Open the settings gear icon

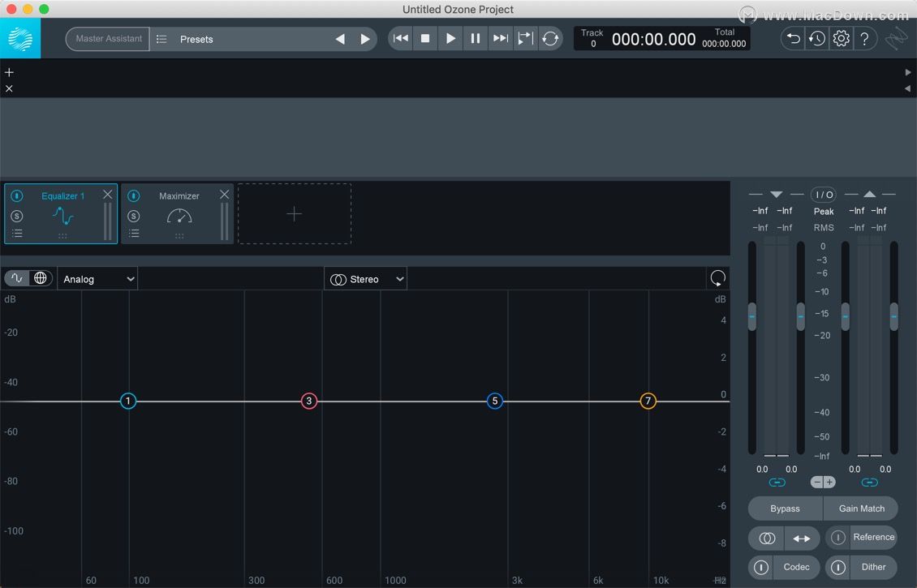[841, 38]
